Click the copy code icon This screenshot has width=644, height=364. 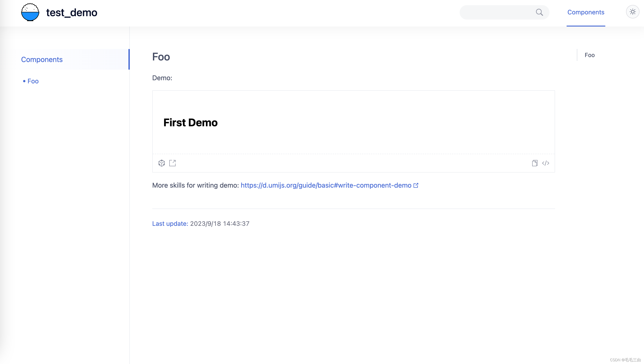click(x=535, y=163)
